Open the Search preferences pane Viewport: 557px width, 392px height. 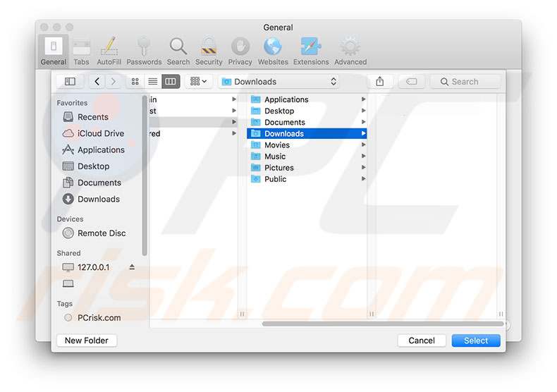pos(178,51)
